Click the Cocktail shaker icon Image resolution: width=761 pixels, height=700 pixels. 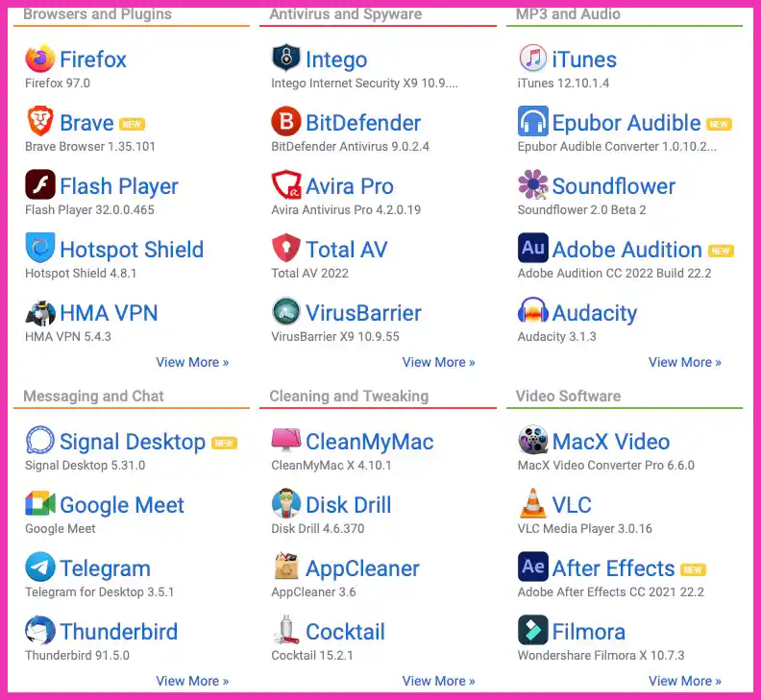286,630
